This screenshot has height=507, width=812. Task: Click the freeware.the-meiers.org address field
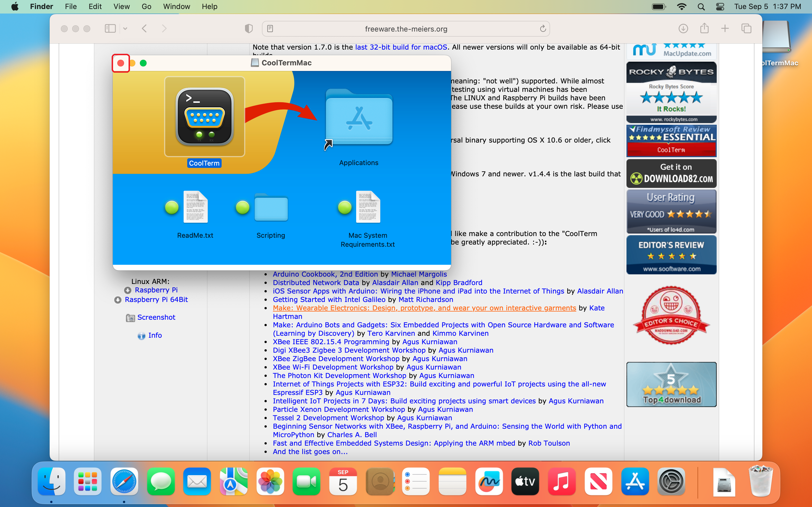click(x=406, y=29)
